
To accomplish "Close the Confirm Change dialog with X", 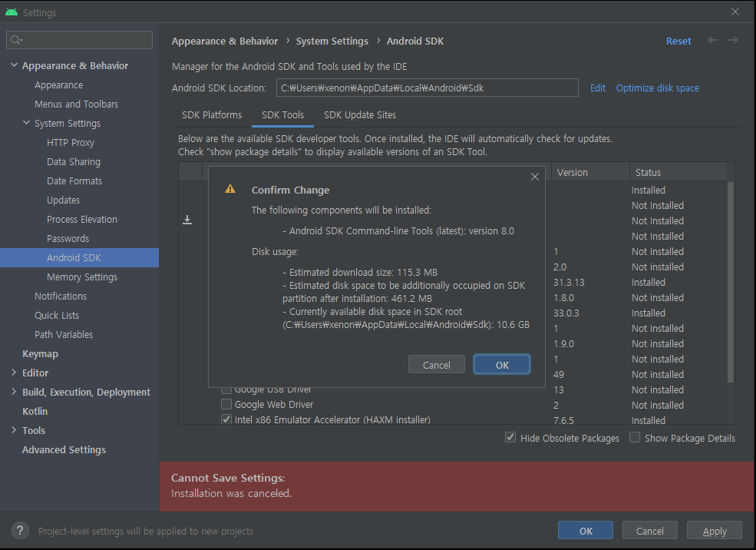I will pos(535,177).
